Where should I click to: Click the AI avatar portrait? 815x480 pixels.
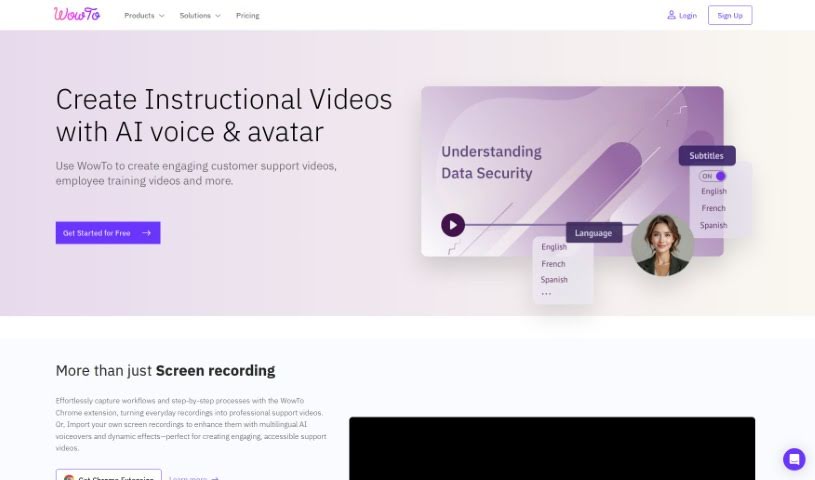[x=662, y=245]
